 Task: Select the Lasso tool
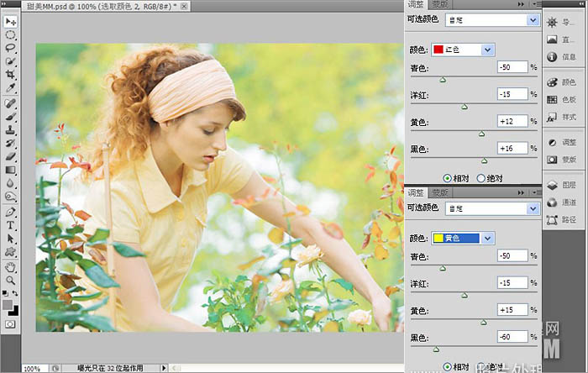10,48
